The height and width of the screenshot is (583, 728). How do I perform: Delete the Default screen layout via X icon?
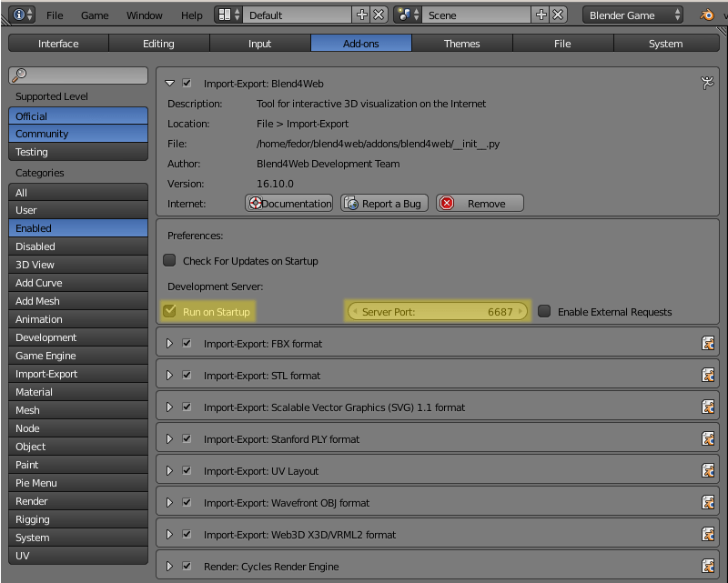(x=379, y=15)
